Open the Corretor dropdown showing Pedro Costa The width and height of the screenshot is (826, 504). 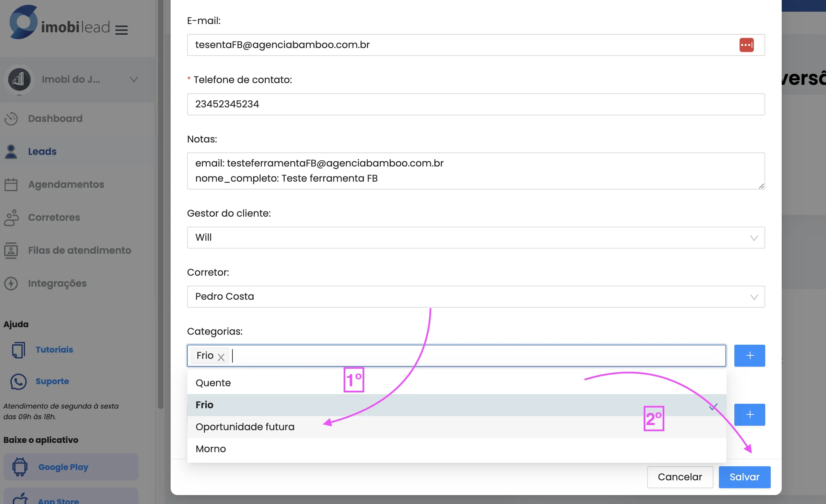[476, 297]
